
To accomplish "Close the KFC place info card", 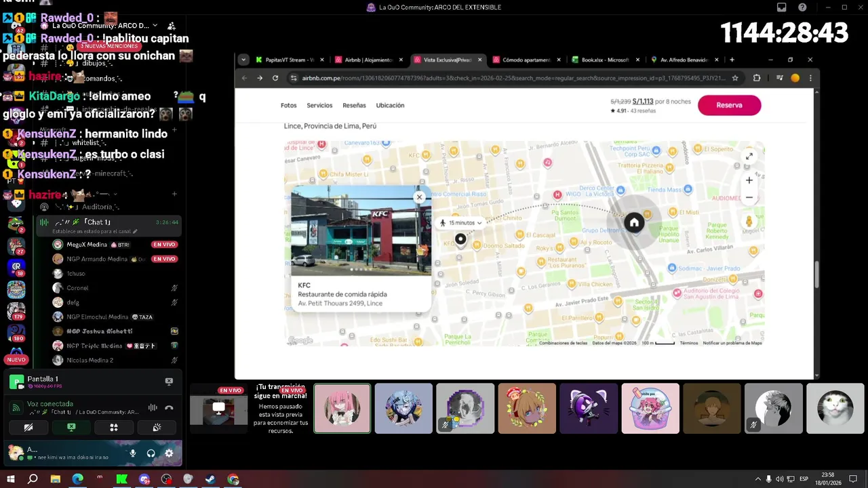I will 419,197.
